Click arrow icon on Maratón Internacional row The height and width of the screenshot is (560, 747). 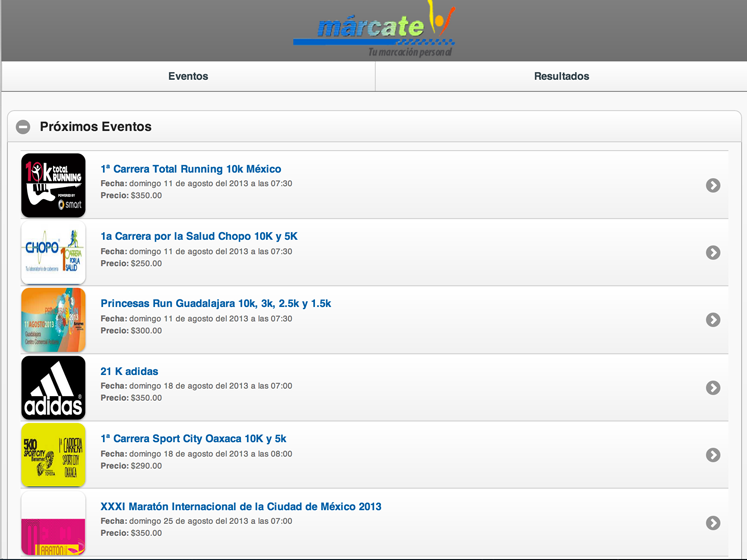713,523
